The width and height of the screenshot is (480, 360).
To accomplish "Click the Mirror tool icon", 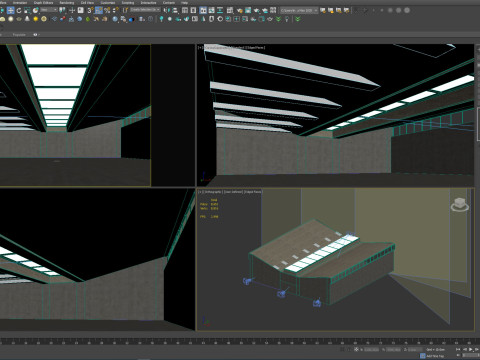I will click(x=166, y=10).
